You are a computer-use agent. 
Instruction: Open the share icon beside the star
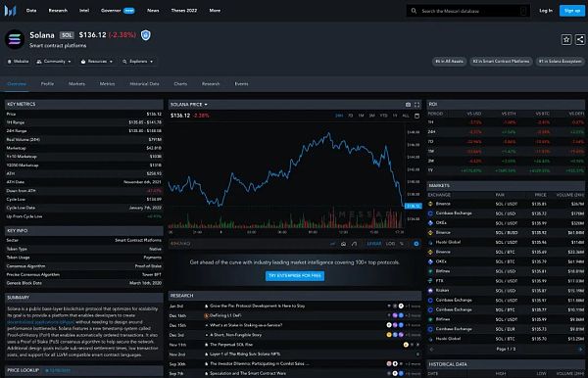pyautogui.click(x=580, y=39)
